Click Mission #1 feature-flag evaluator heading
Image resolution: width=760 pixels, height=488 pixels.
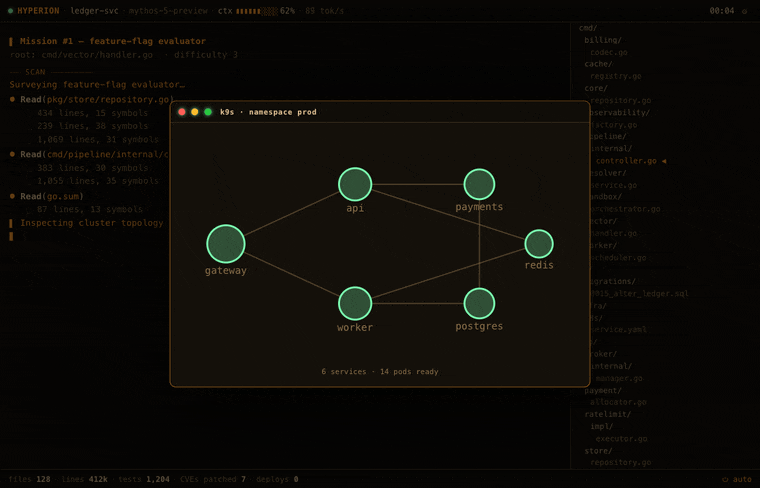[112, 41]
